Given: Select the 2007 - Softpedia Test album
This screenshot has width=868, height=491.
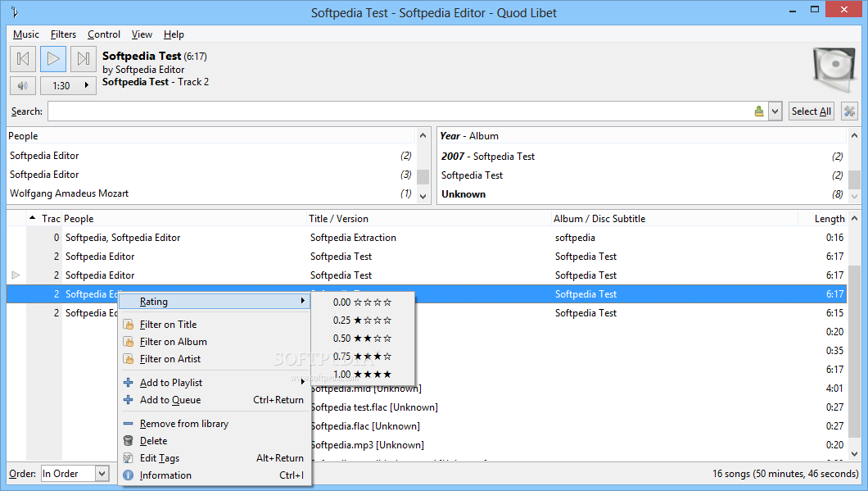Looking at the screenshot, I should point(642,157).
